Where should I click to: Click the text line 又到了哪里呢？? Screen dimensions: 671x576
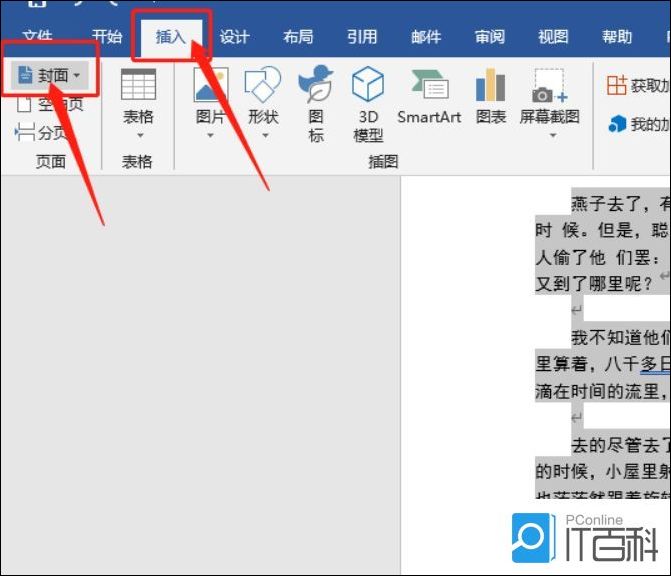(x=594, y=284)
